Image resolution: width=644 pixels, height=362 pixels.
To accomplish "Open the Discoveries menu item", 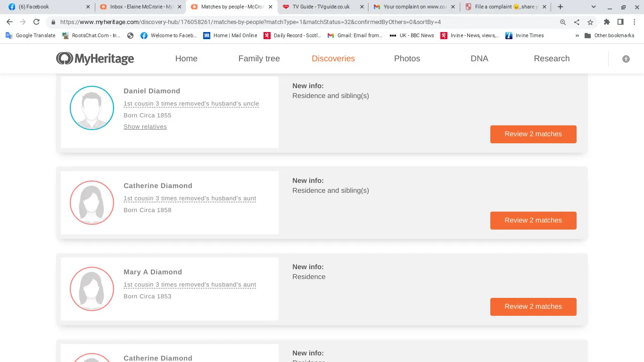I will (x=333, y=58).
